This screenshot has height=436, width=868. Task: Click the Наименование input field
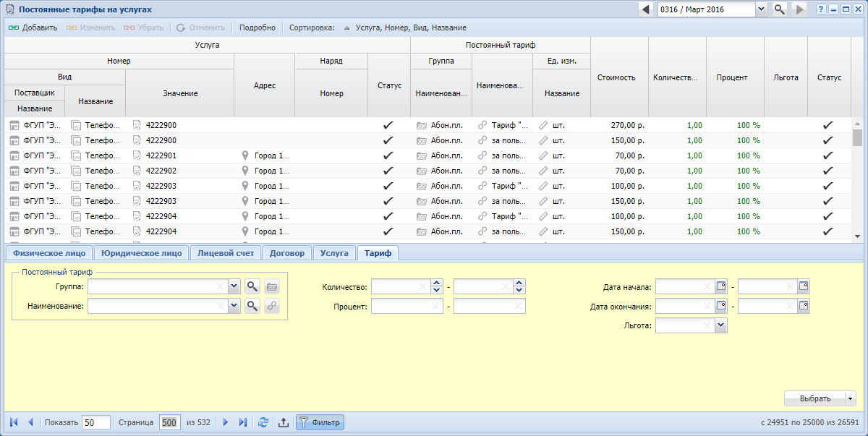pyautogui.click(x=158, y=307)
